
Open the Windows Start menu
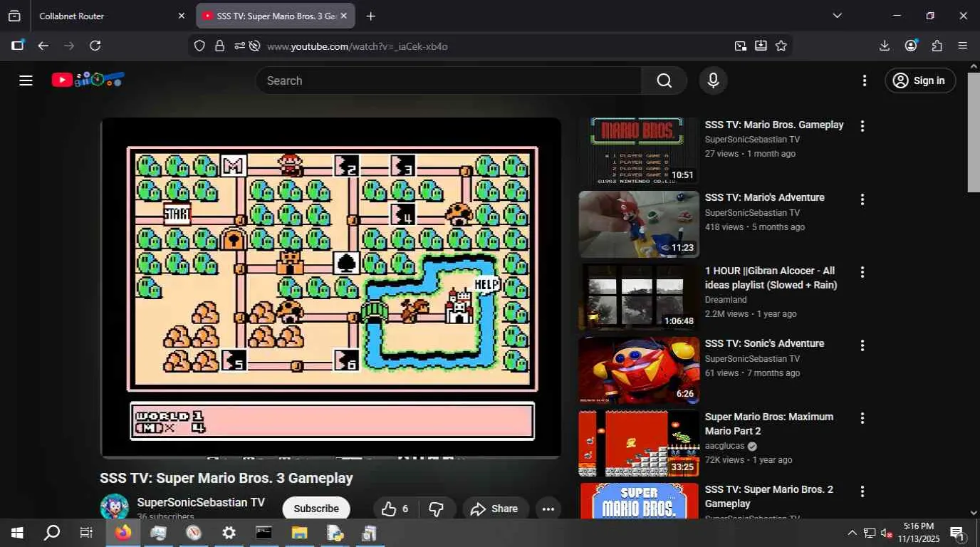point(17,533)
